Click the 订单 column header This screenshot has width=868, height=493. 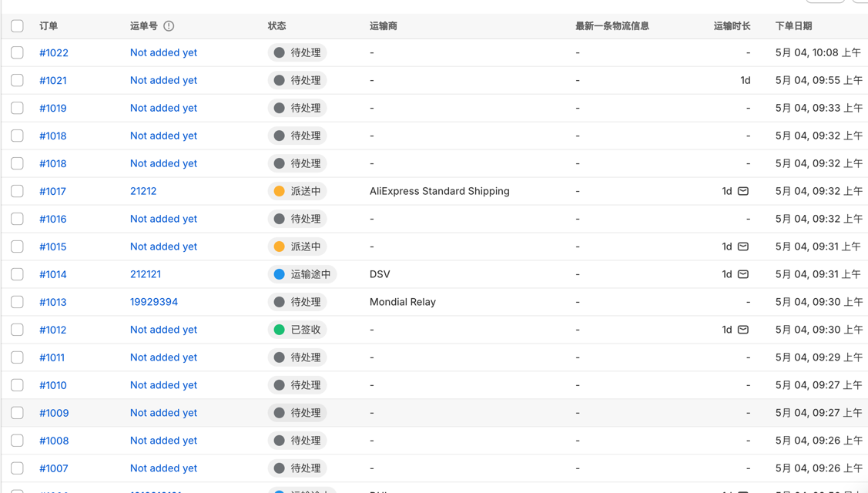point(49,26)
